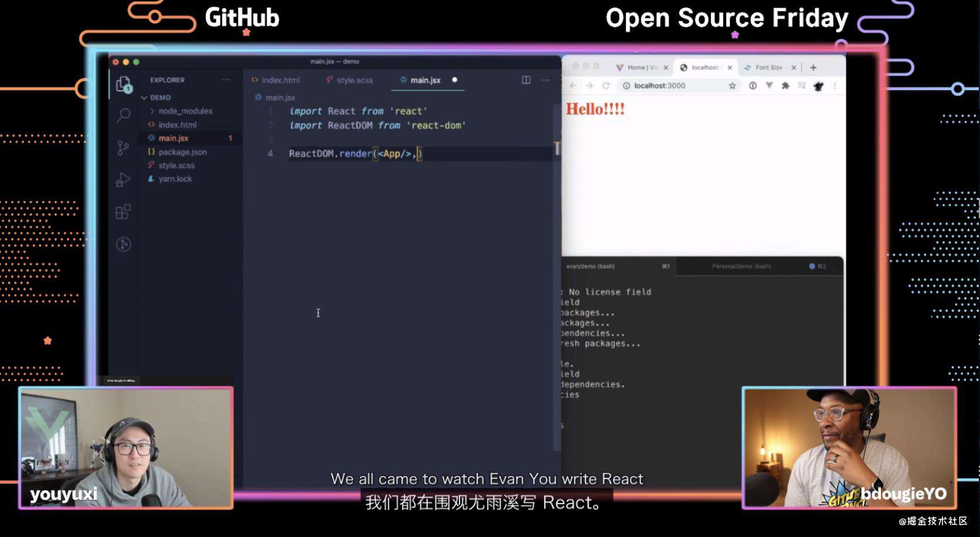The width and height of the screenshot is (980, 537).
Task: Click the 'react-dom' string on line 2
Action: [x=437, y=125]
